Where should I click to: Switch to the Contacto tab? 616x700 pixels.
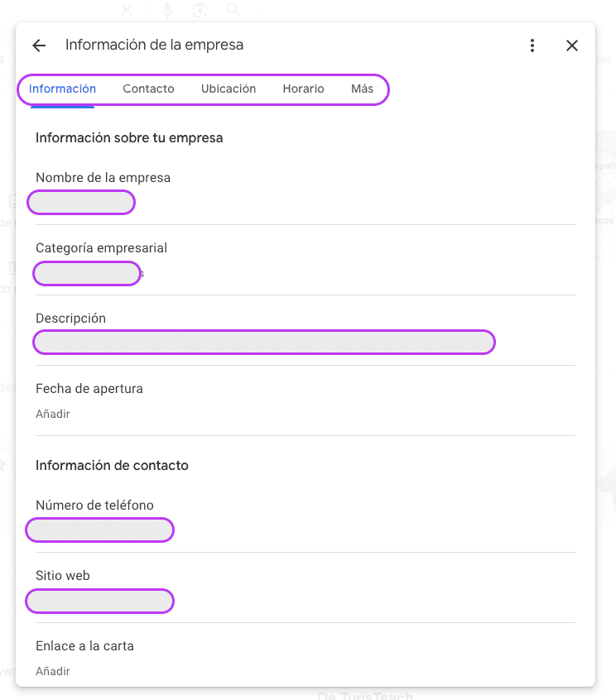point(148,89)
